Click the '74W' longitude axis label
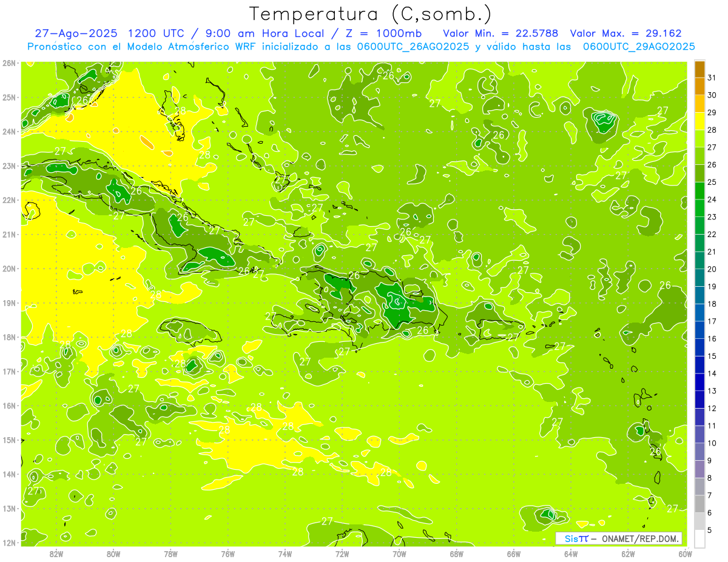728x562 pixels. (x=285, y=553)
